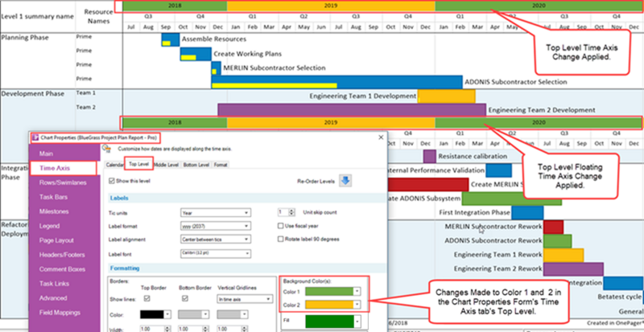This screenshot has width=644, height=332.
Task: Open the Label alignment dropdown
Action: click(216, 240)
